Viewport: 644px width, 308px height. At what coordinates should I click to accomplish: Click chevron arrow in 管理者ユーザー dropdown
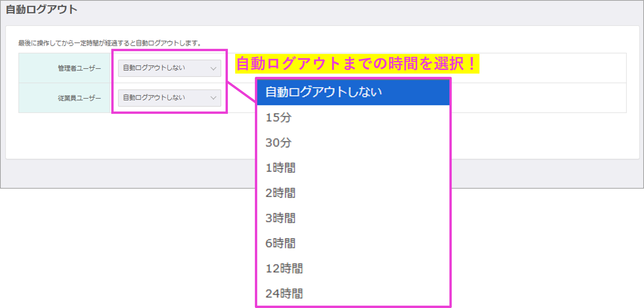pos(213,68)
